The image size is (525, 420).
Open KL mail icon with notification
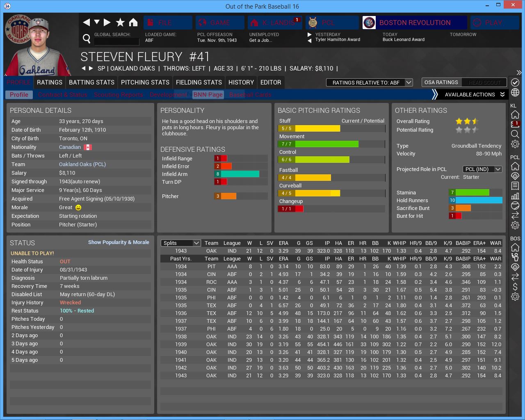click(x=515, y=124)
